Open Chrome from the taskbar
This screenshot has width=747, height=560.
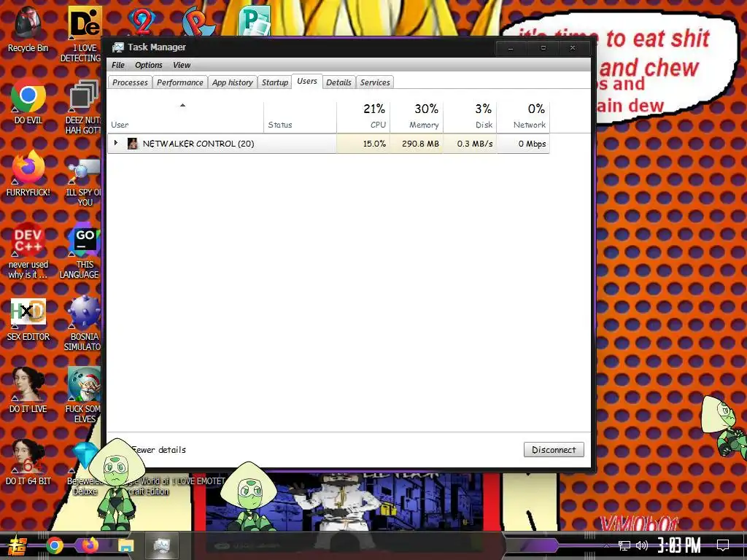coord(54,545)
